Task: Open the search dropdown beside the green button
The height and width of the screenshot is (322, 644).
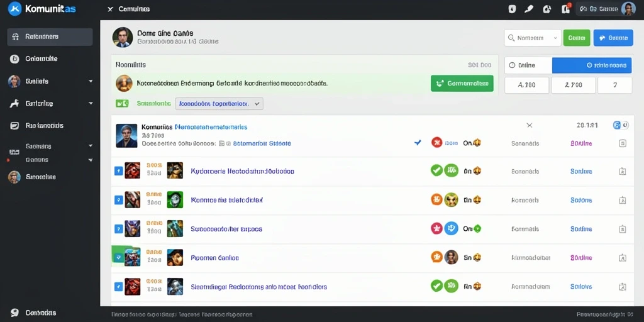Action: (532, 38)
